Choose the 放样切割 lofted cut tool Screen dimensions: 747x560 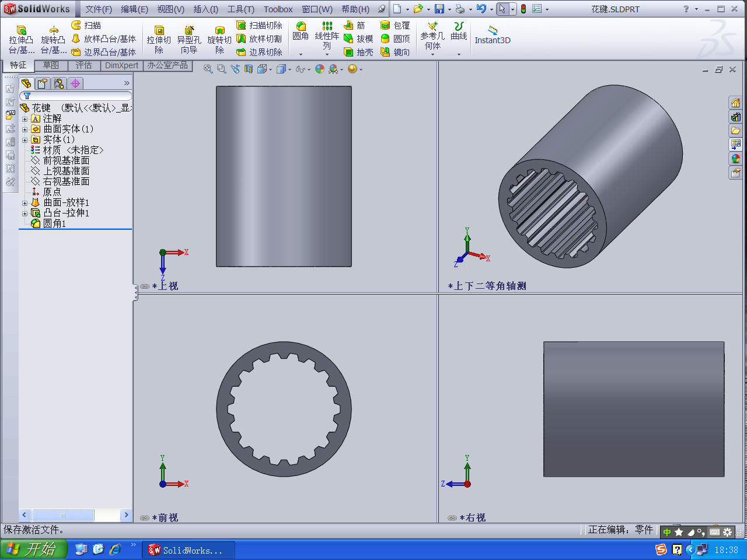(259, 38)
